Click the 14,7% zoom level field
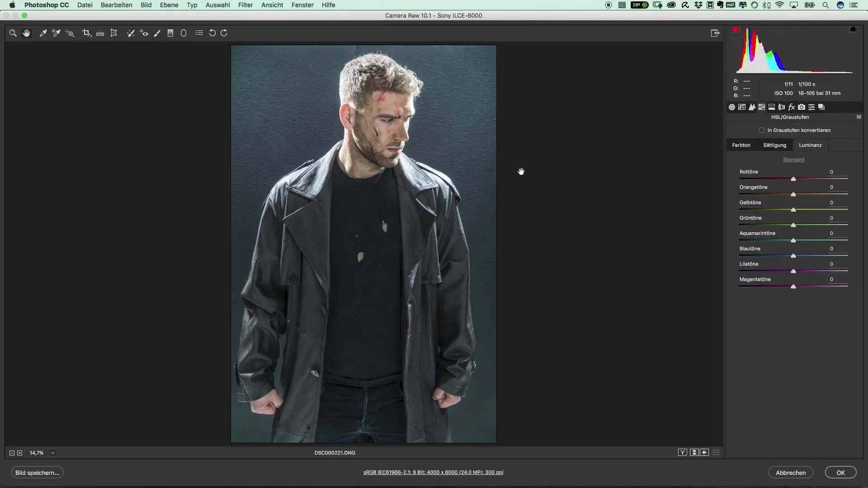The width and height of the screenshot is (868, 488). tap(37, 453)
